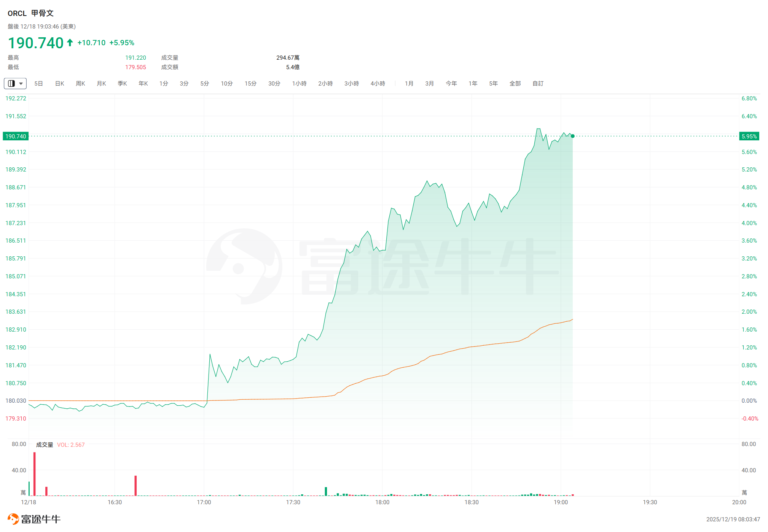Select the 4小時 interval
768x532 pixels.
click(378, 83)
